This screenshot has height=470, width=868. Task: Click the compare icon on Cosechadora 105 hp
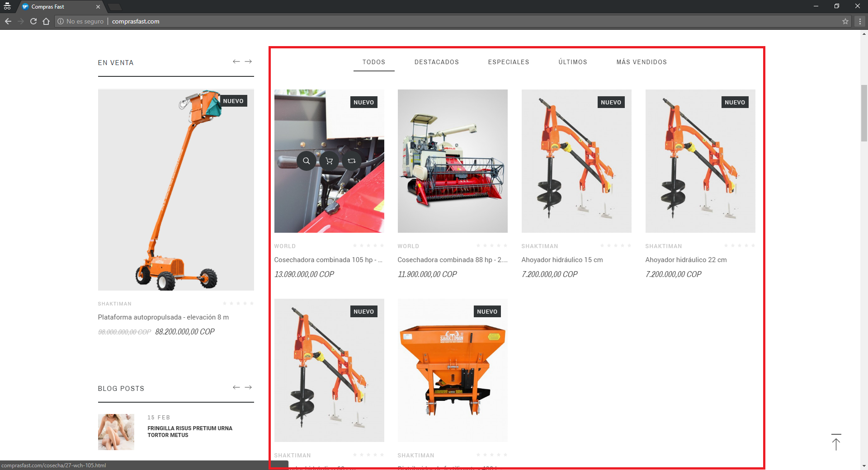[x=352, y=161]
